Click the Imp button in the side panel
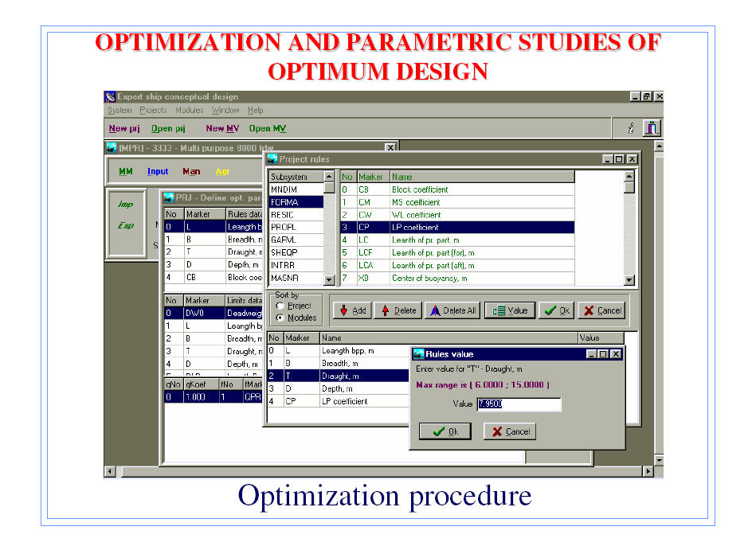 coord(126,205)
